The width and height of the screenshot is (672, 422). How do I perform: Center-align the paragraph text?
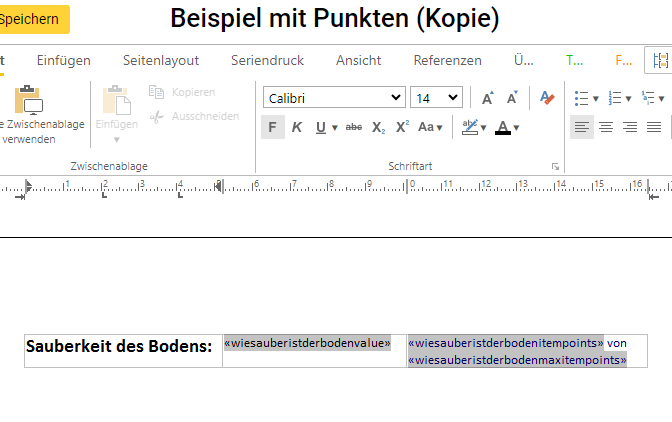(x=606, y=127)
